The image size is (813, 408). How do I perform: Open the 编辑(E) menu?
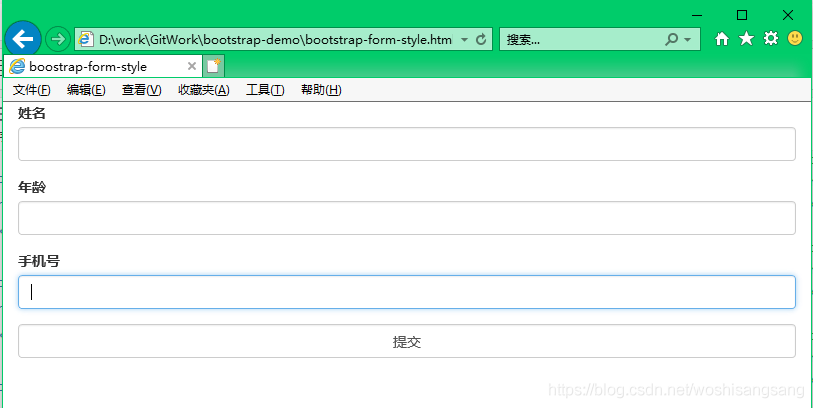(x=86, y=90)
